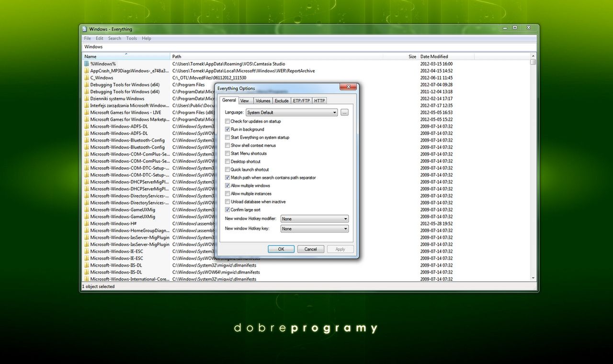Open the Search menu
Image resolution: width=613 pixels, height=364 pixels.
114,38
